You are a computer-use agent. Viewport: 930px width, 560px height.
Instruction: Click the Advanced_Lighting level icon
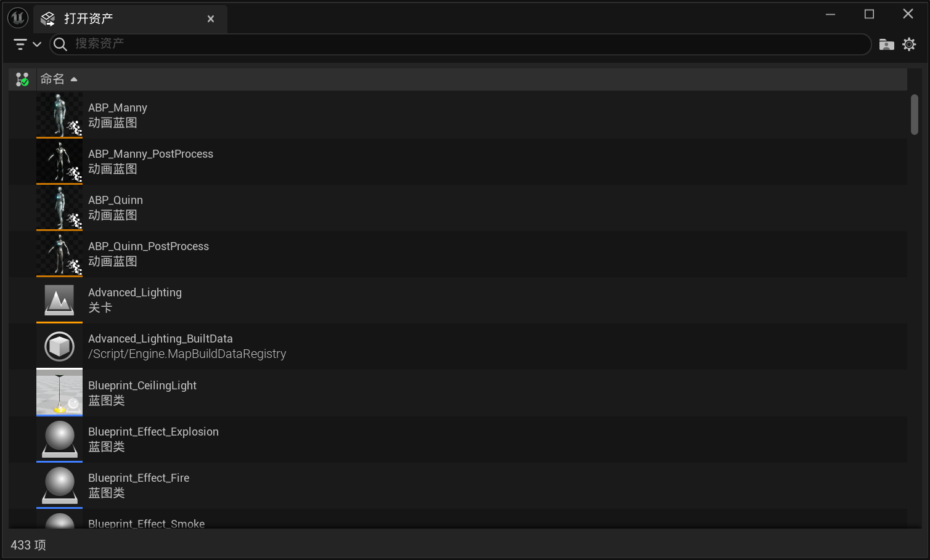click(59, 300)
